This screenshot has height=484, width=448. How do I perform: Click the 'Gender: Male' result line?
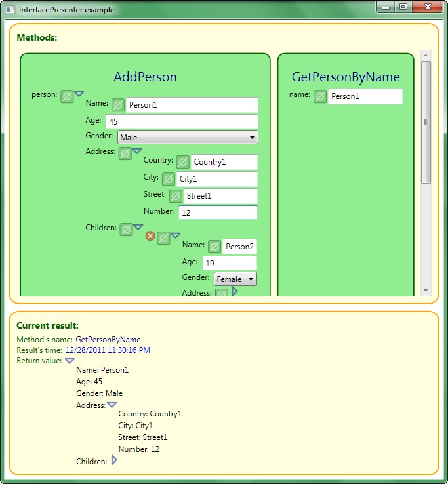pos(99,393)
